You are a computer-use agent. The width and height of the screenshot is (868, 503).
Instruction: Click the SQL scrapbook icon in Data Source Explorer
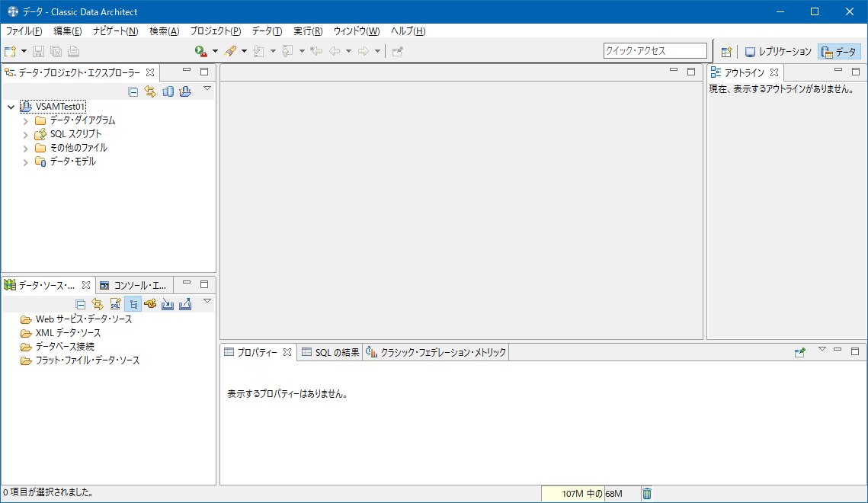coord(115,304)
